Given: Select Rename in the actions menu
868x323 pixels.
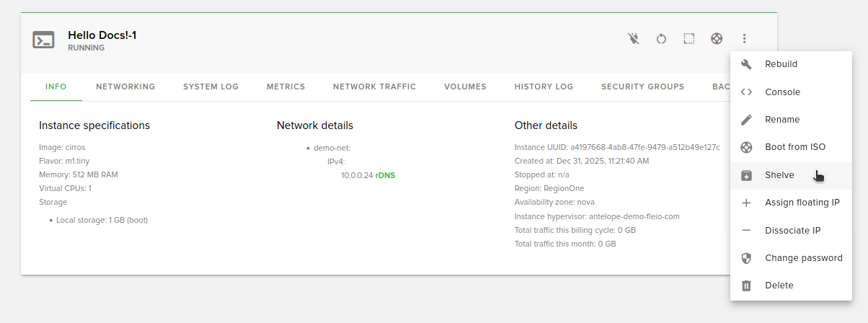Looking at the screenshot, I should click(x=782, y=120).
